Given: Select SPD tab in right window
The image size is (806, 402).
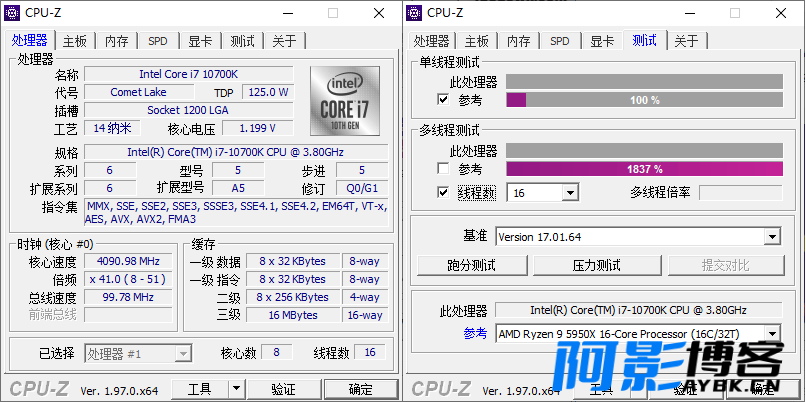Looking at the screenshot, I should (x=560, y=41).
